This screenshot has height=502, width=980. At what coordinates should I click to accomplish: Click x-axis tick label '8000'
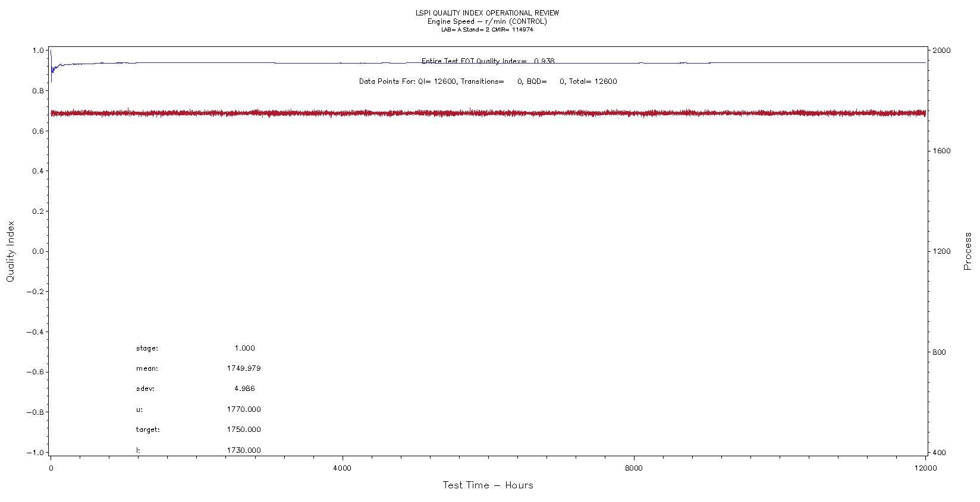click(x=634, y=468)
